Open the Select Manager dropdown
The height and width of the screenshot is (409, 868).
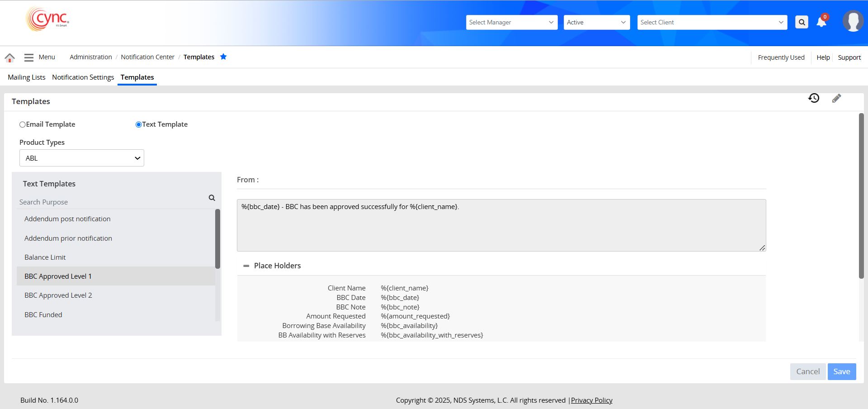pyautogui.click(x=511, y=22)
